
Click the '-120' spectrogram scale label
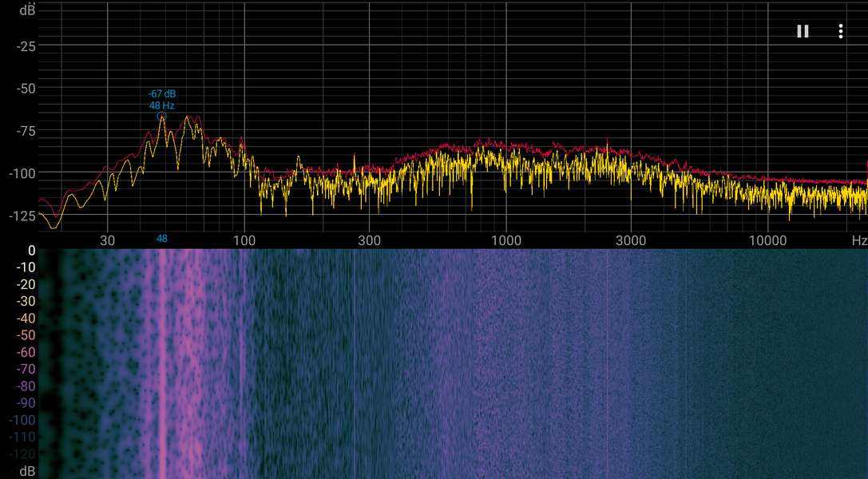click(22, 454)
